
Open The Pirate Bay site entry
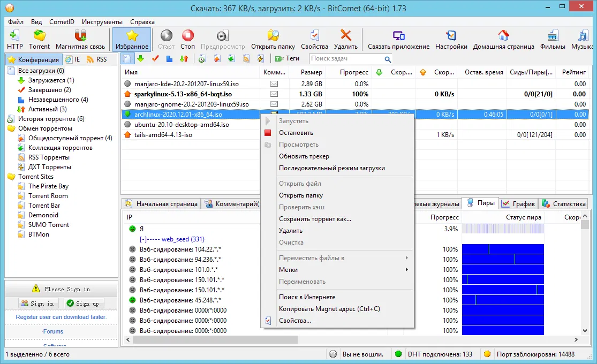coord(48,186)
